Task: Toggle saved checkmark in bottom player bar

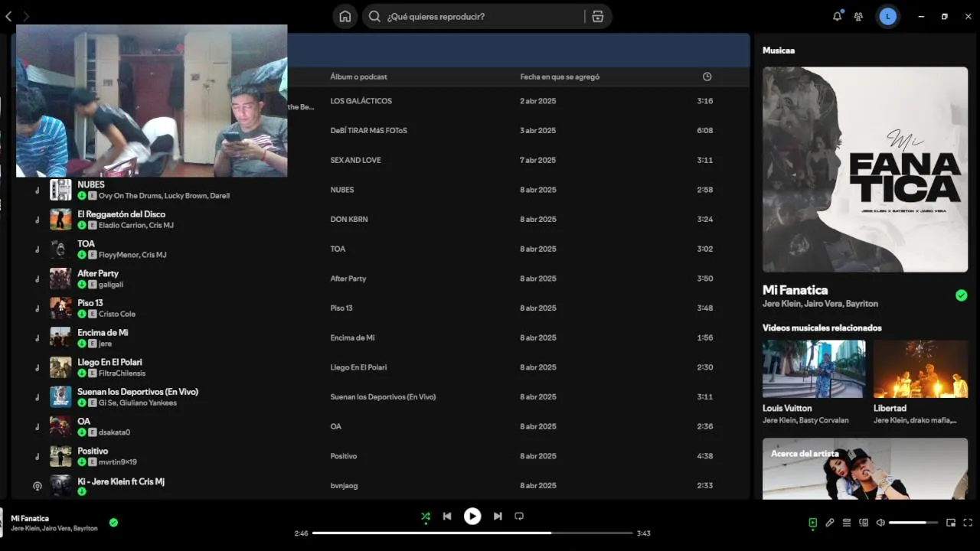Action: point(113,523)
